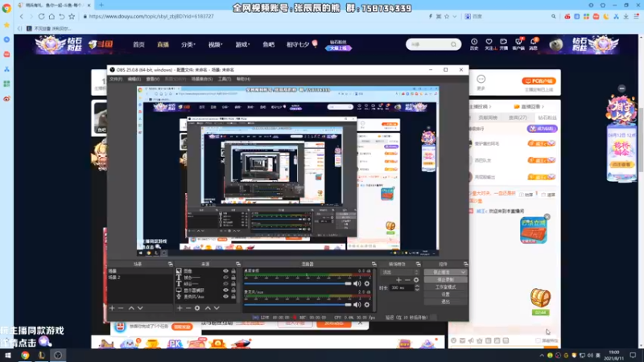Go to Douyu homepage nav link
The image size is (644, 362).
[x=138, y=44]
